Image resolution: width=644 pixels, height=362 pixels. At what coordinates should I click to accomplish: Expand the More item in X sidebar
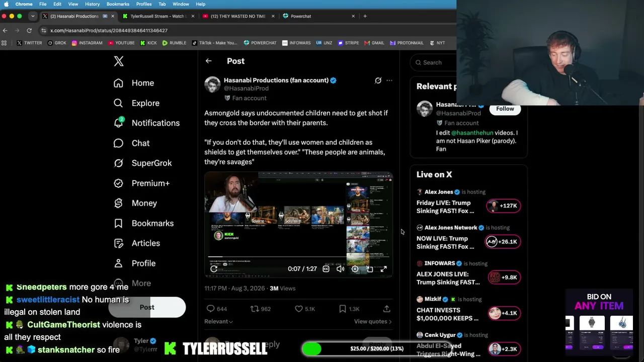(132, 284)
